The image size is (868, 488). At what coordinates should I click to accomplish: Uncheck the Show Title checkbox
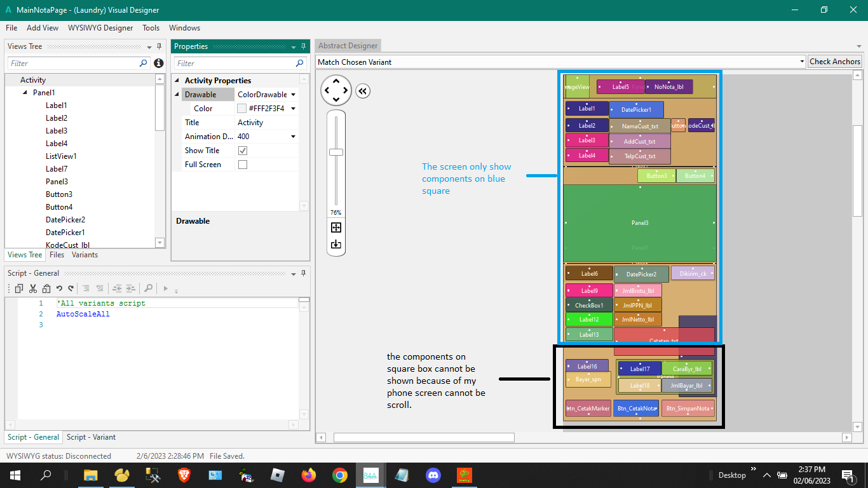[x=242, y=151]
